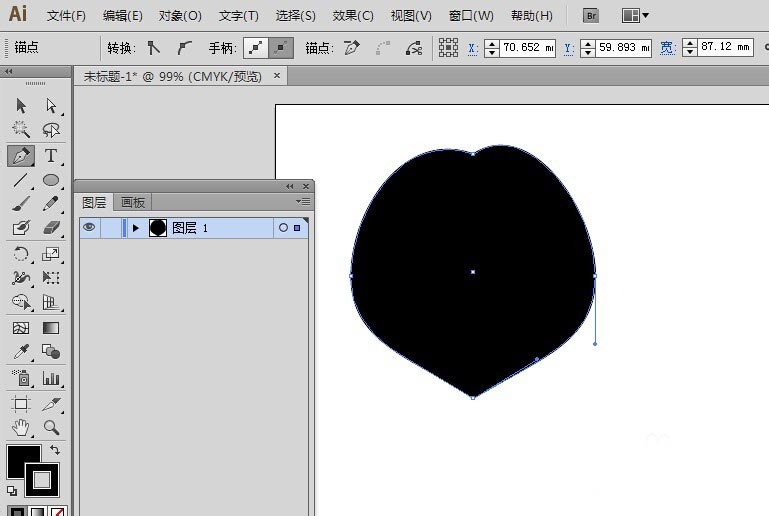Viewport: 769px width, 516px height.
Task: Open the arrange documents dropdown
Action: pos(635,15)
